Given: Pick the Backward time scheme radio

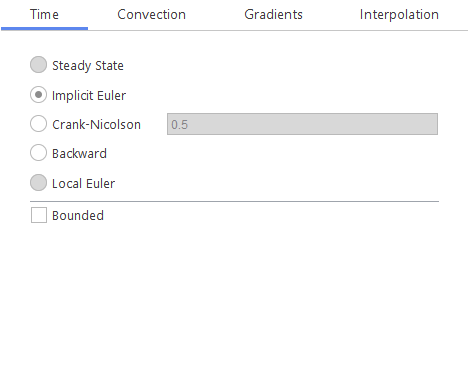Looking at the screenshot, I should (x=38, y=153).
